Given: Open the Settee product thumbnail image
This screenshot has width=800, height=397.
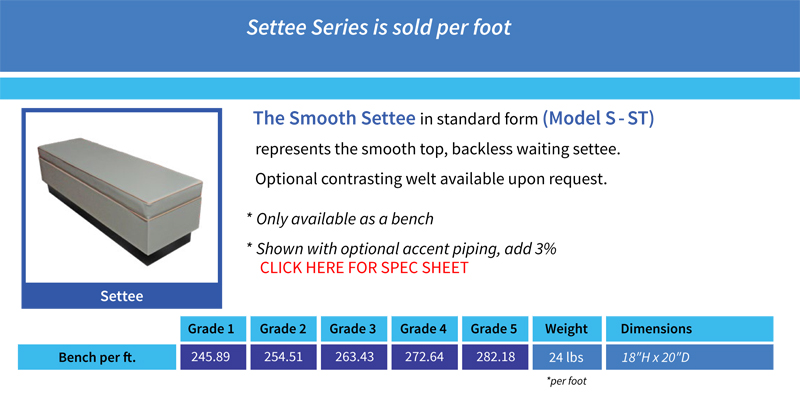Looking at the screenshot, I should tap(121, 198).
